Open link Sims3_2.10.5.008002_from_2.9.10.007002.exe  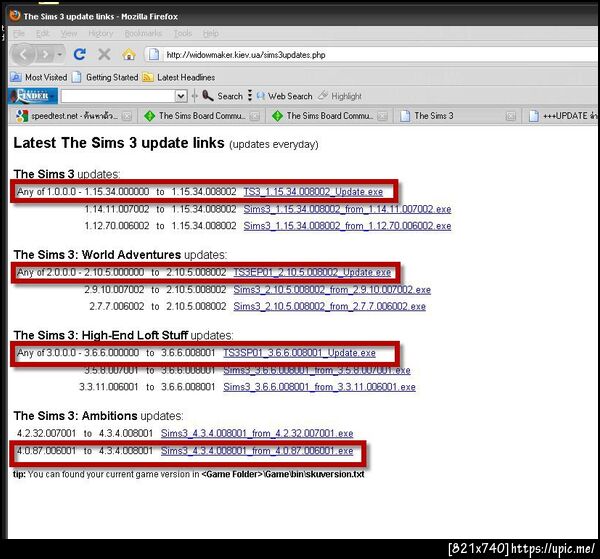tap(332, 290)
